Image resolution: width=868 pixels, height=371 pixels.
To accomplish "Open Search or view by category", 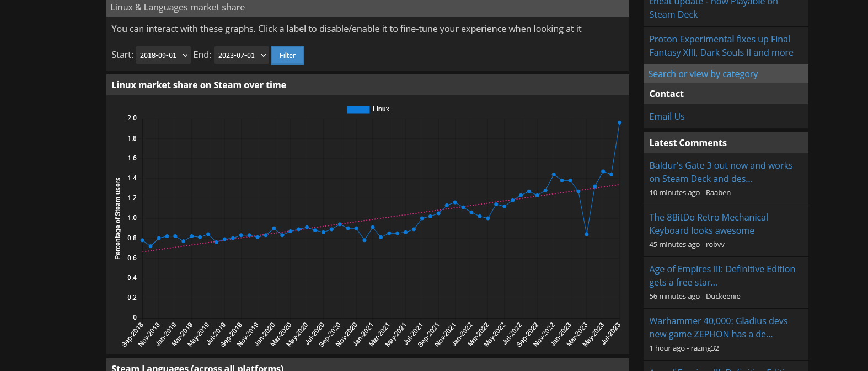I will 703,74.
